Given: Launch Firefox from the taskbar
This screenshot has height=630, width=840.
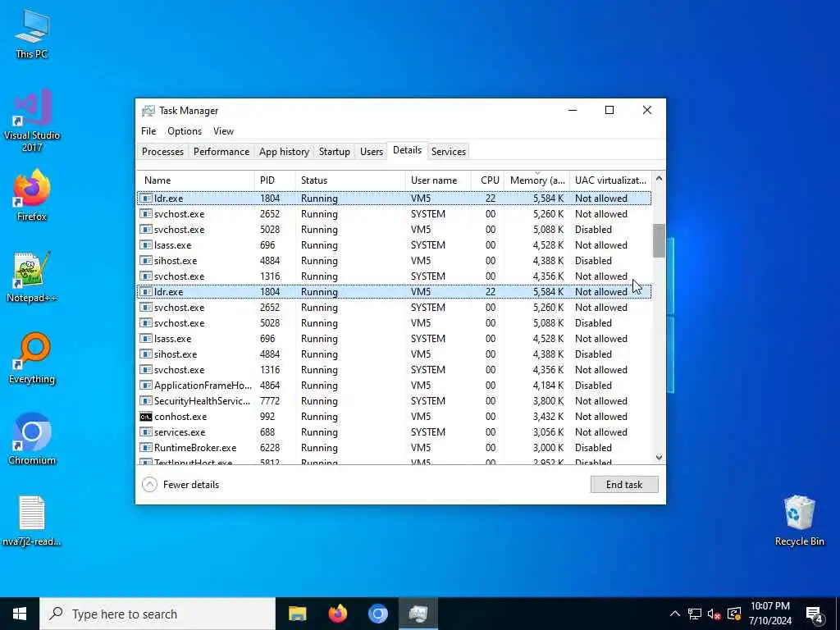Looking at the screenshot, I should coord(337,614).
